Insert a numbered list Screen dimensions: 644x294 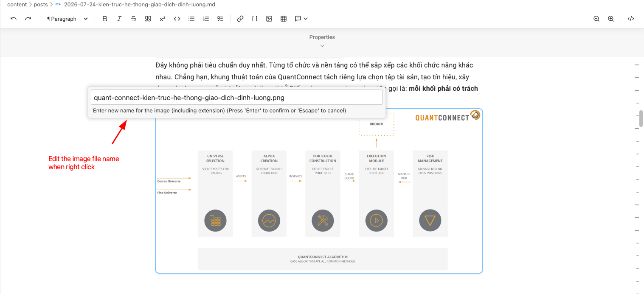pyautogui.click(x=206, y=19)
